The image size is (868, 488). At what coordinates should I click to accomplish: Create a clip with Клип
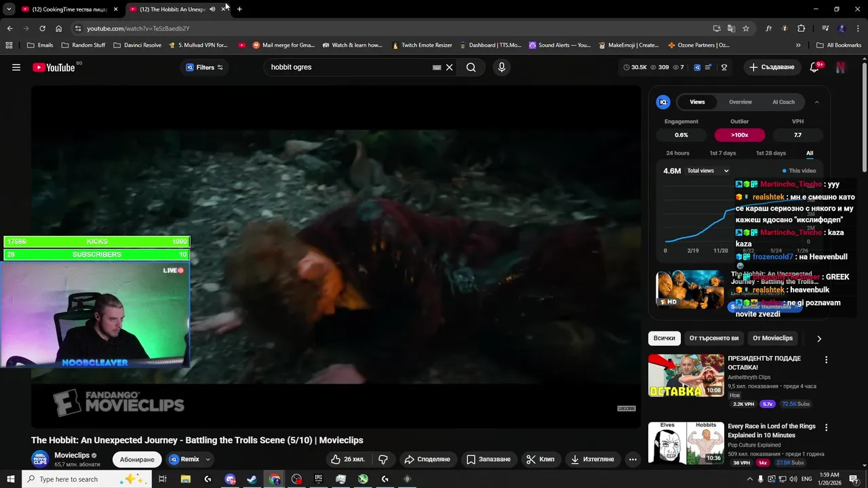(x=540, y=459)
